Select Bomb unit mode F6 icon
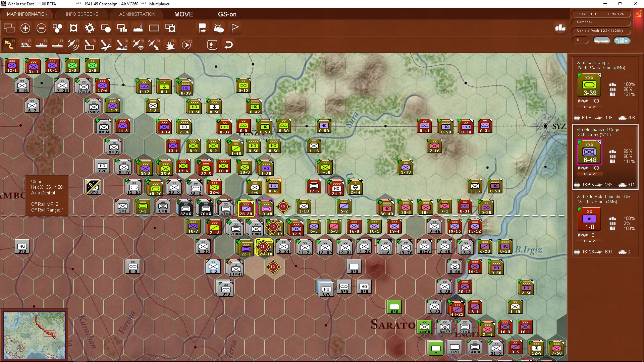The width and height of the screenshot is (644, 362). click(90, 45)
